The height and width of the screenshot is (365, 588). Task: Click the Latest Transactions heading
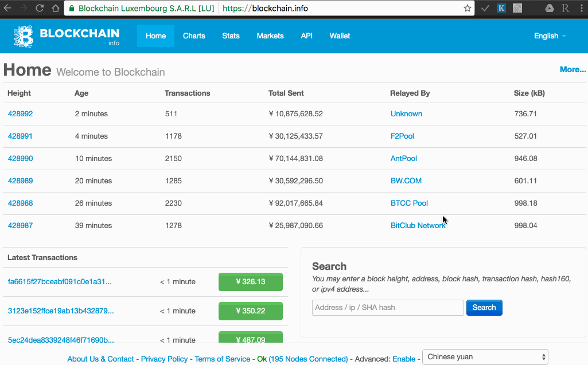click(42, 258)
